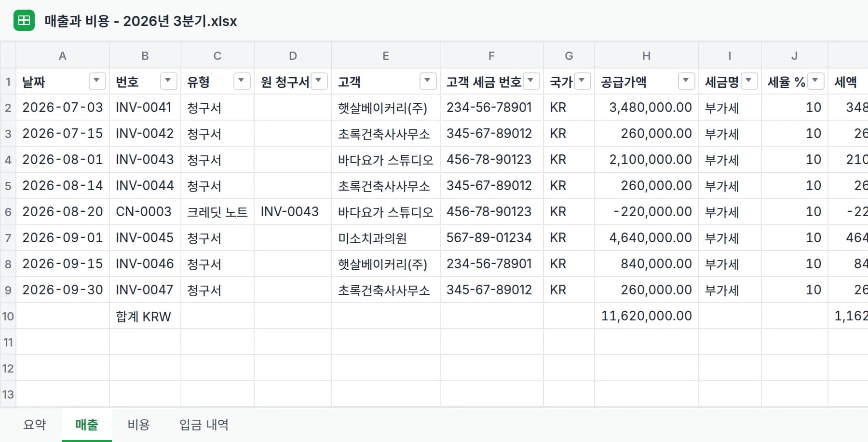Select the 원 청구서 value INV-0043

pyautogui.click(x=293, y=212)
